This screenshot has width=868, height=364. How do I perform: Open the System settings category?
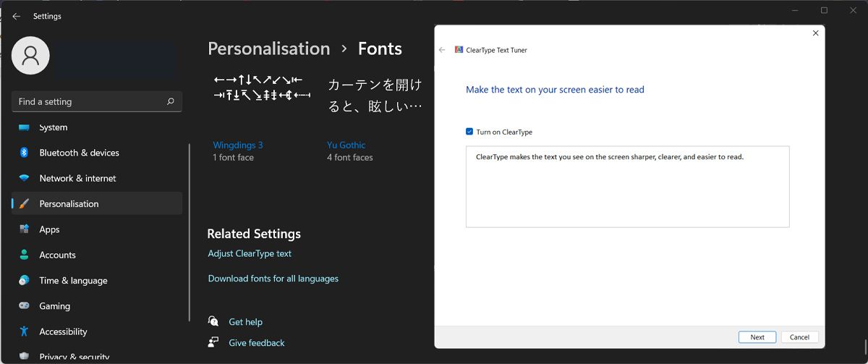(53, 127)
